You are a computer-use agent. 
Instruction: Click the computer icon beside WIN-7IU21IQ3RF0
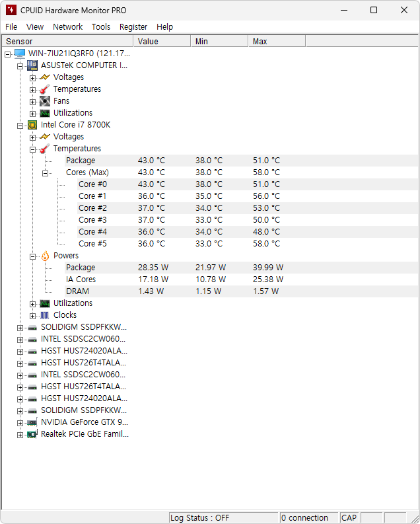(20, 54)
